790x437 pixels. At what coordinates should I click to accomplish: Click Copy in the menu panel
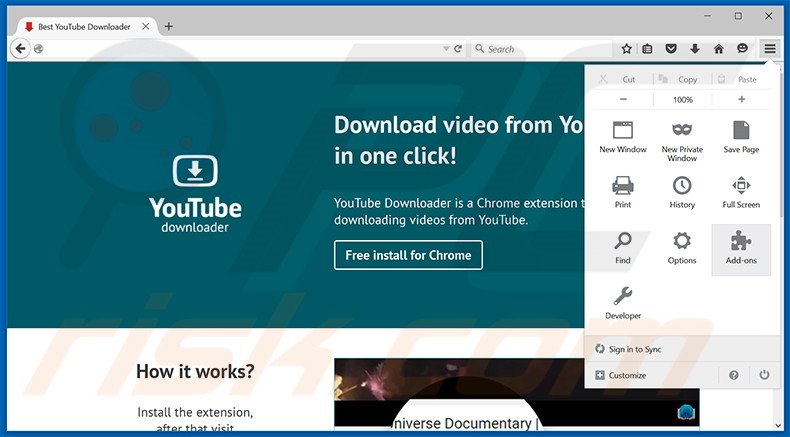(682, 79)
